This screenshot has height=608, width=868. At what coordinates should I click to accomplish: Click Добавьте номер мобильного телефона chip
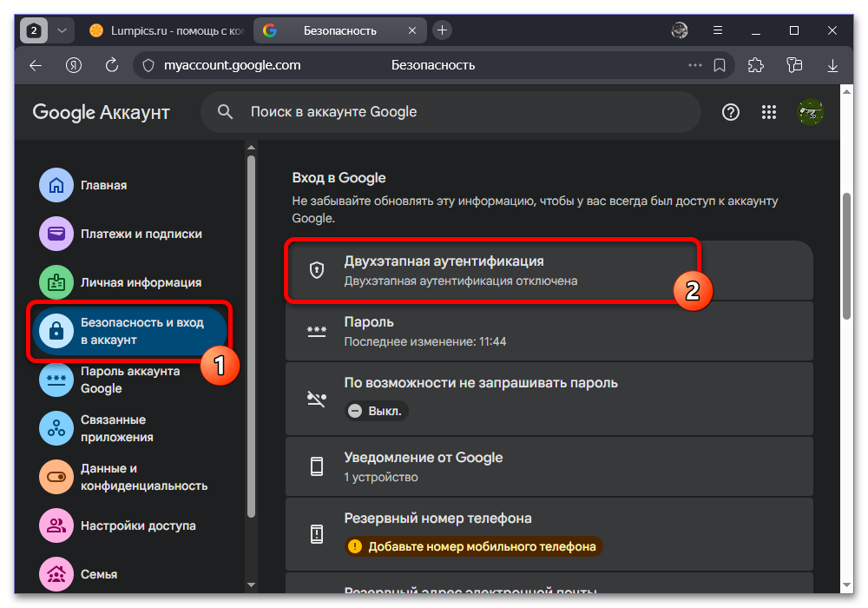coord(473,546)
